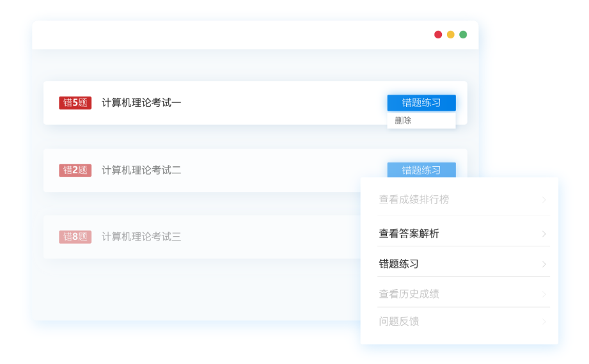The width and height of the screenshot is (589, 364).
Task: Click the yellow dot in window header
Action: coord(450,35)
